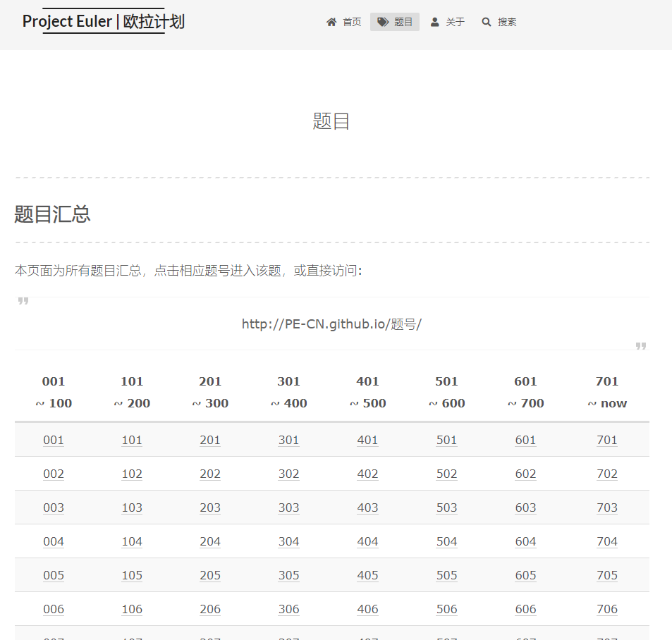Click the 105 problem number
Viewport: 672px width, 640px height.
(132, 575)
